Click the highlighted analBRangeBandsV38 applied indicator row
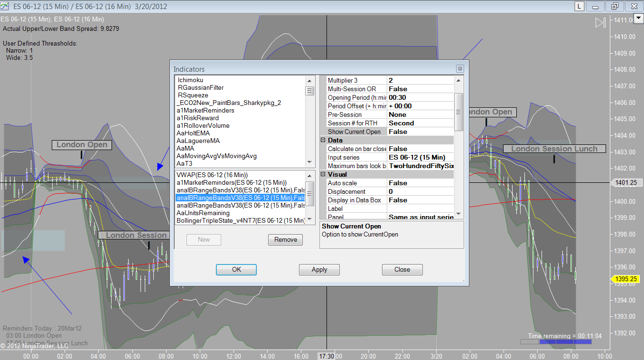 tap(240, 198)
